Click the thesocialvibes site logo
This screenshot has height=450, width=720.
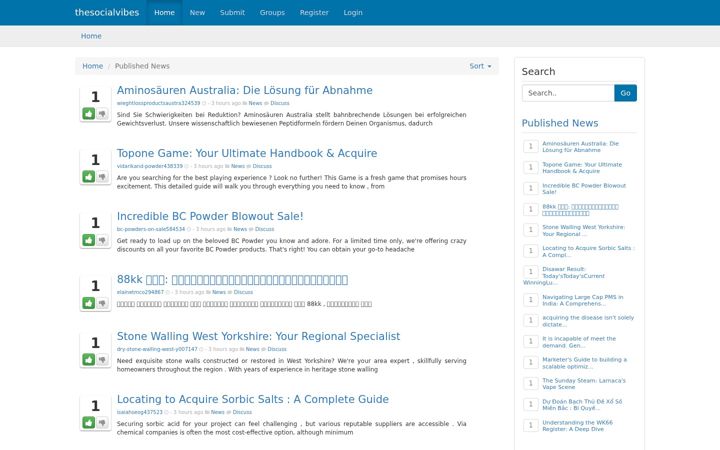pos(107,12)
